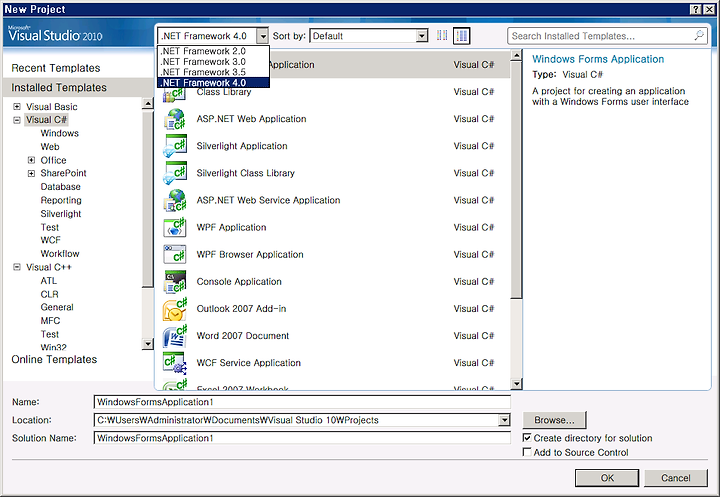Select .NET Framework 2.0 option
The image size is (720, 497).
[x=213, y=51]
